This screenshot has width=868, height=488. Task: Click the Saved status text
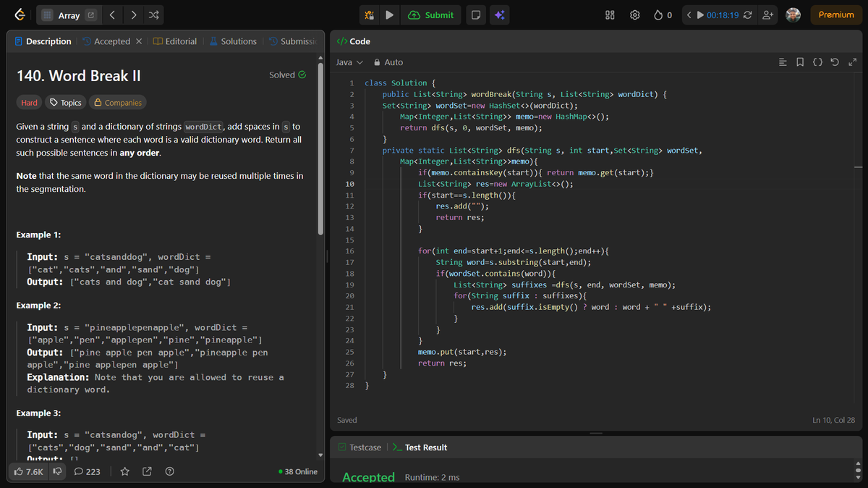coord(347,420)
